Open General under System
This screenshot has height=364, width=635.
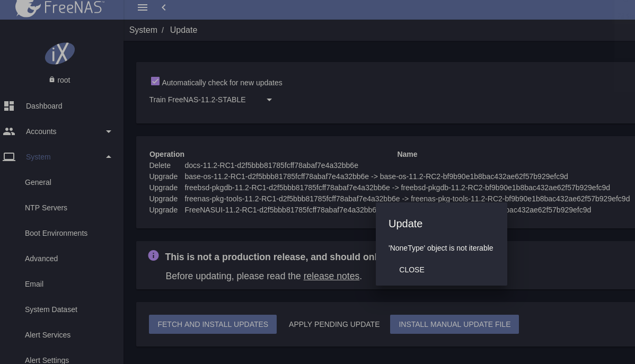pos(38,182)
